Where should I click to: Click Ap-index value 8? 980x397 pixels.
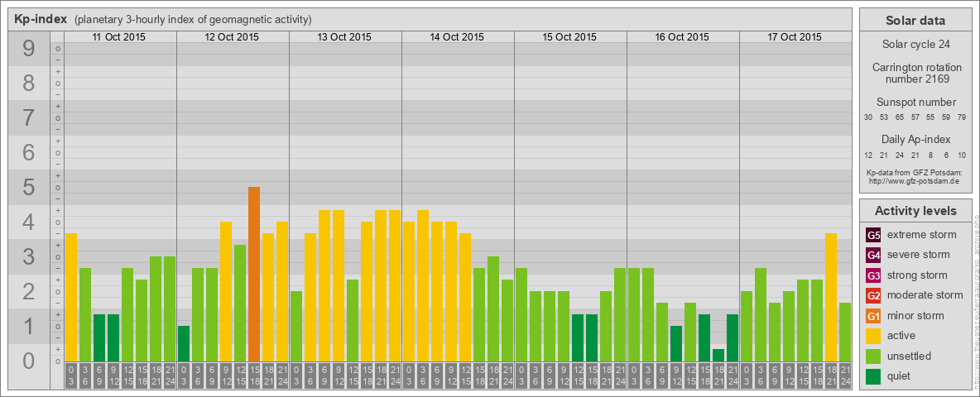(930, 155)
